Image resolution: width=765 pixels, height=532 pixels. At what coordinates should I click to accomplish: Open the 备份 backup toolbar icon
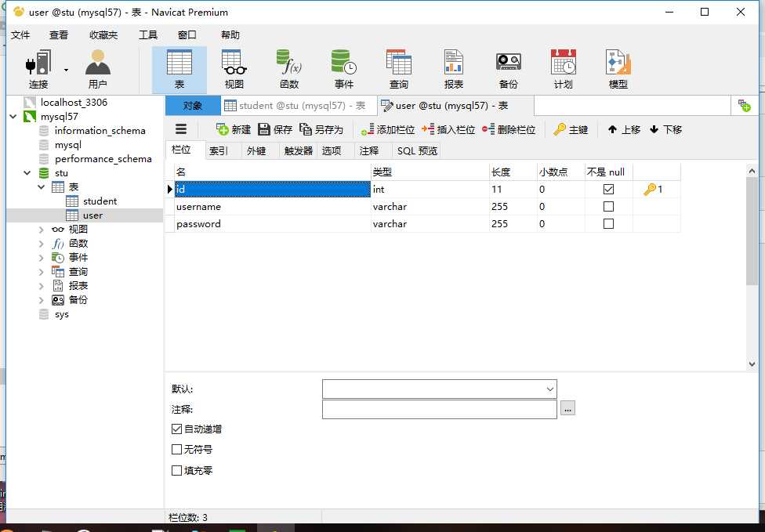point(509,69)
